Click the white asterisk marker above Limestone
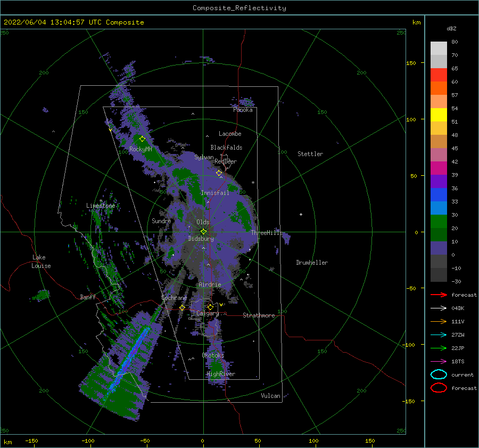The image size is (479, 448). [x=101, y=201]
